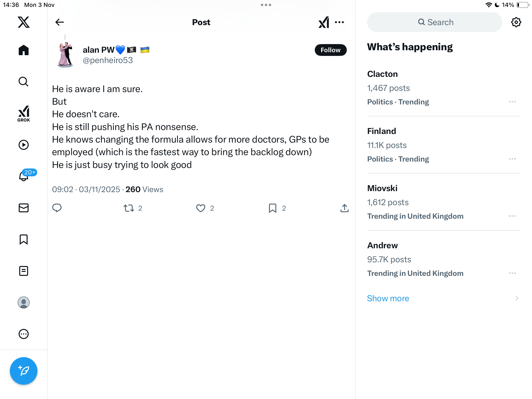Repost alan PW's post
This screenshot has width=532, height=399.
(x=129, y=208)
